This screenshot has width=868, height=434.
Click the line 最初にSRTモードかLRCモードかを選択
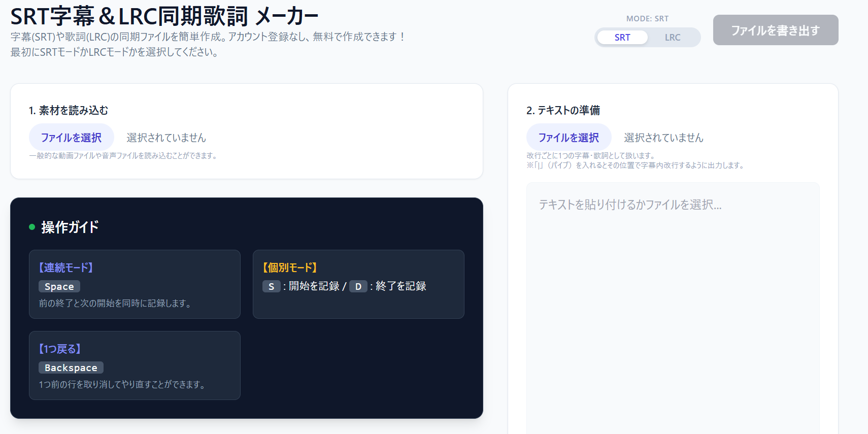click(x=115, y=52)
